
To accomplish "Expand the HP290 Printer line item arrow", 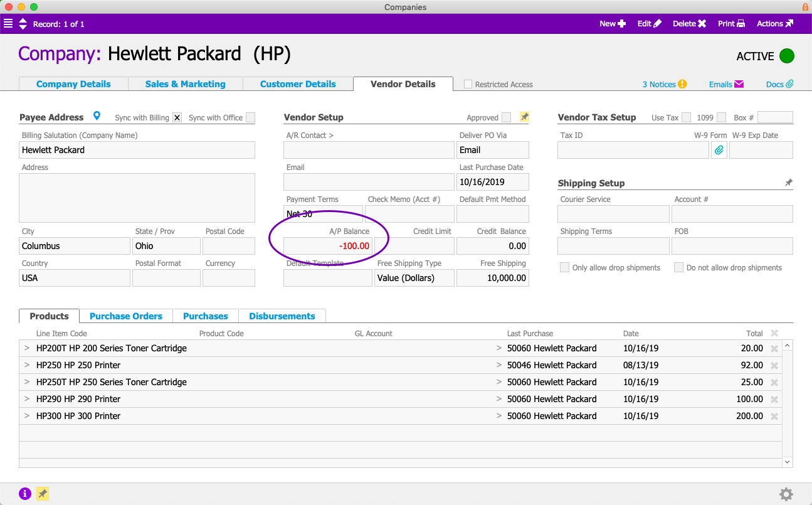I will 27,399.
